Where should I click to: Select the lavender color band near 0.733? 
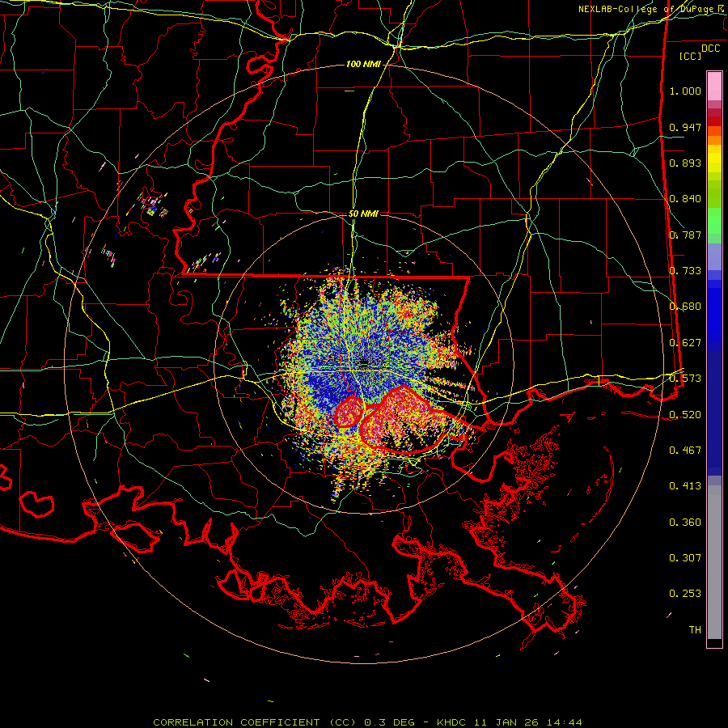(x=714, y=256)
